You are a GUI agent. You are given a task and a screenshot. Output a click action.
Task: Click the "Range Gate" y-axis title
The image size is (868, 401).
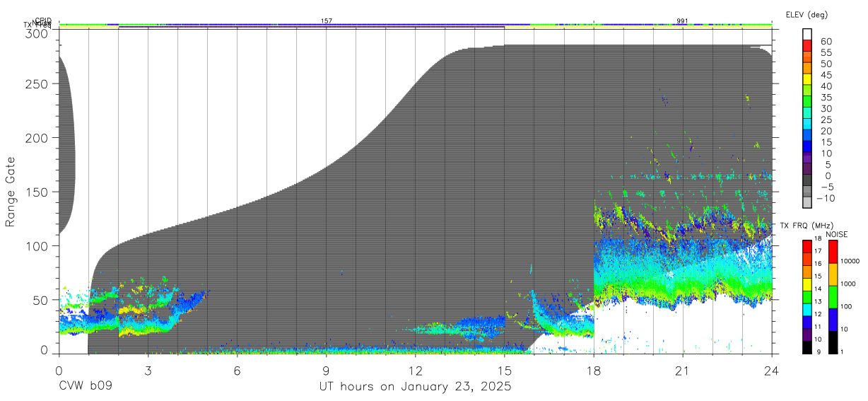pos(11,192)
